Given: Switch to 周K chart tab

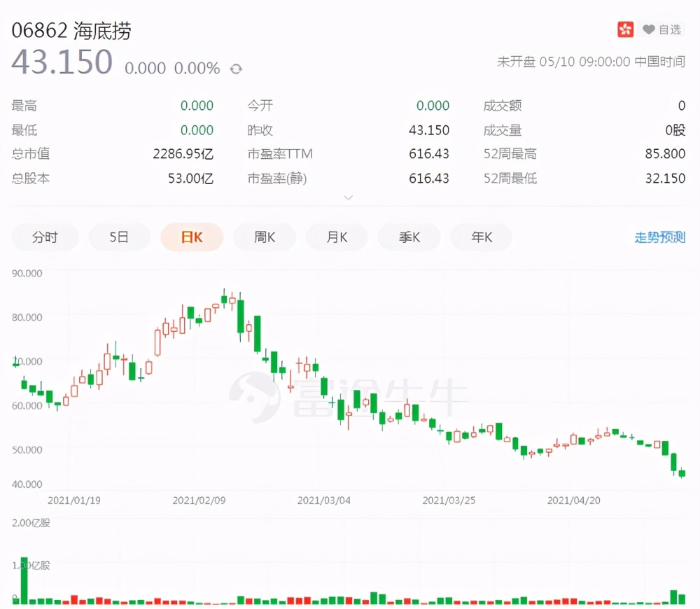Looking at the screenshot, I should 265,237.
